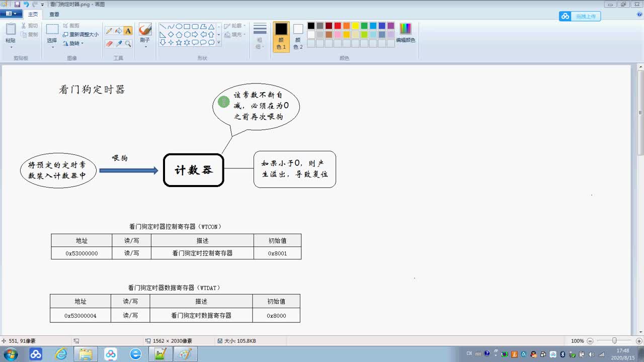The height and width of the screenshot is (362, 644).
Task: Click the undo icon in title bar
Action: click(26, 5)
